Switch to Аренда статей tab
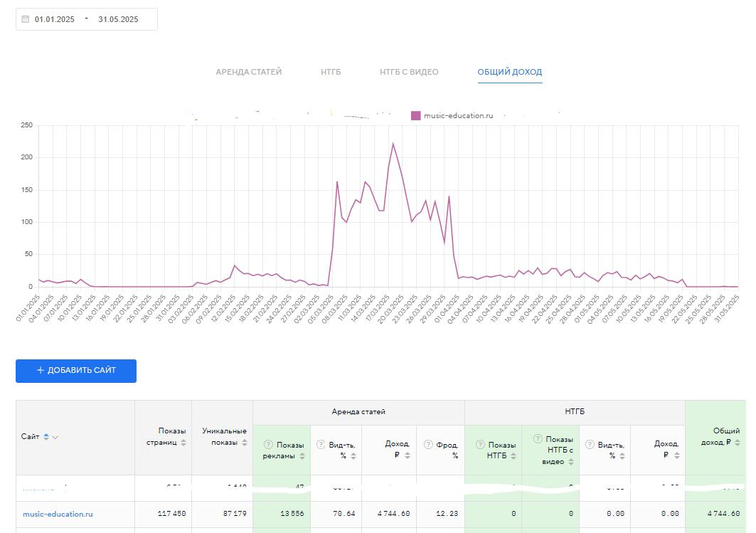The height and width of the screenshot is (533, 756). click(x=248, y=72)
